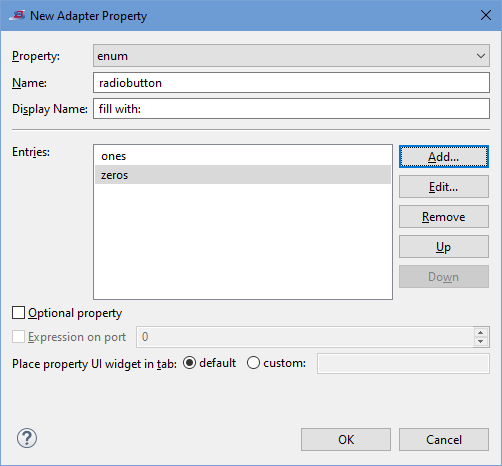
Task: Confirm with the OK button
Action: coord(346,440)
